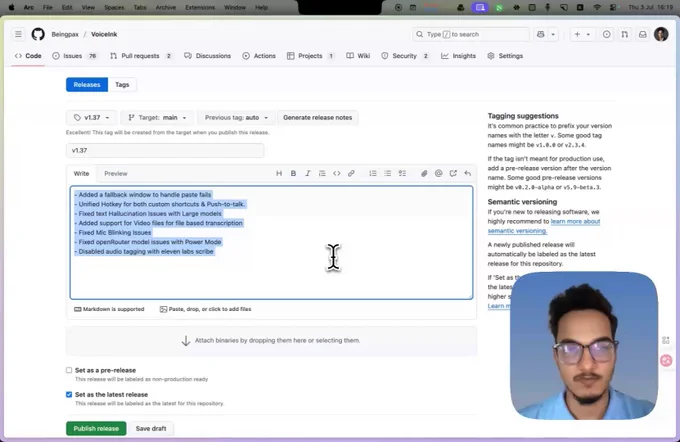Viewport: 680px width, 442px height.
Task: Click the Publish release button
Action: pyautogui.click(x=96, y=428)
